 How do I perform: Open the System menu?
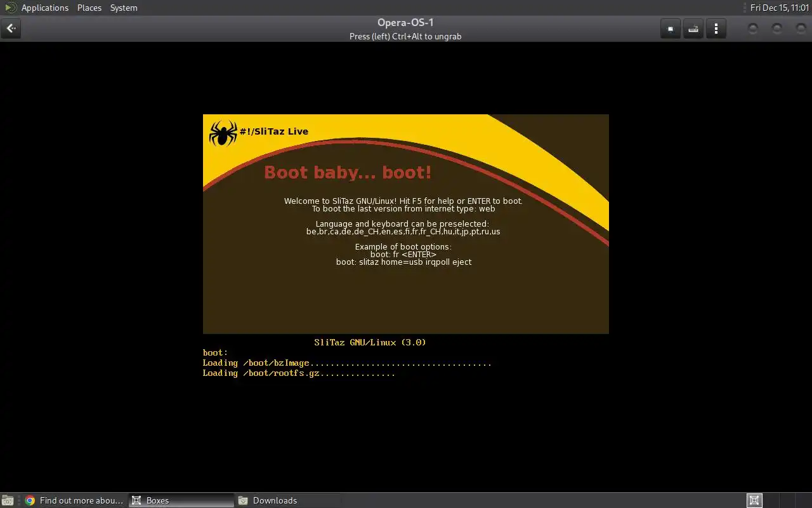(x=124, y=8)
